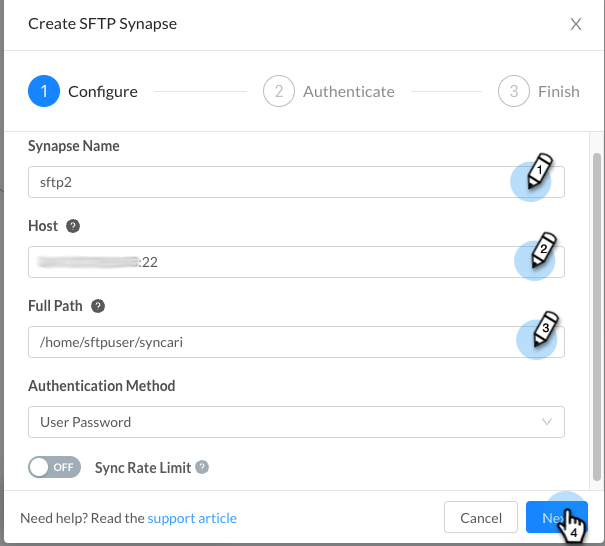Click the Sync Rate Limit help icon
The image size is (605, 546).
[x=202, y=467]
